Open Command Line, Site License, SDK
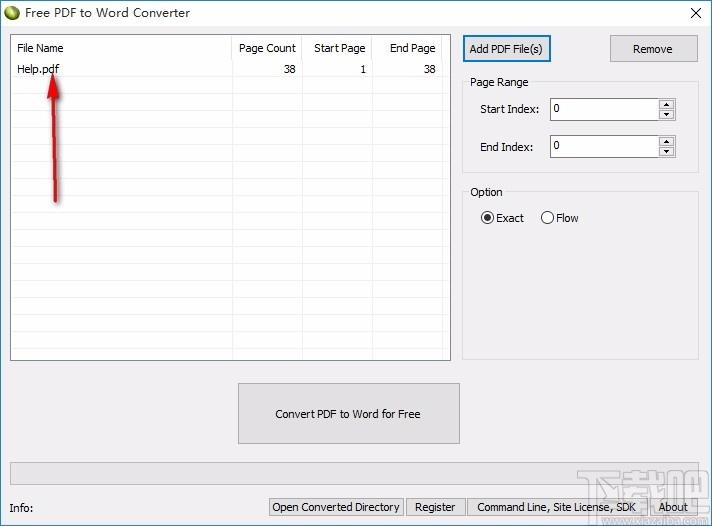The height and width of the screenshot is (526, 712). click(x=556, y=507)
